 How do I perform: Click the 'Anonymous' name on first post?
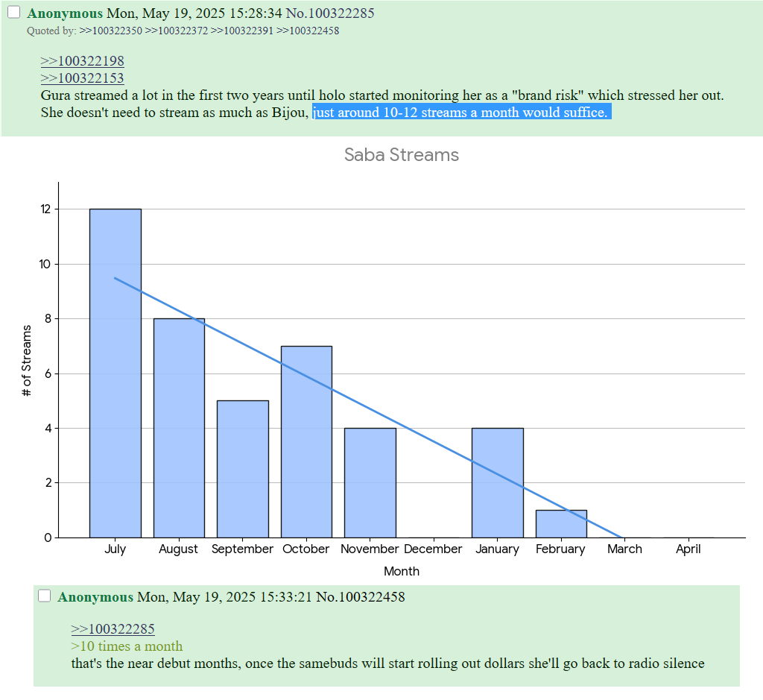click(65, 13)
